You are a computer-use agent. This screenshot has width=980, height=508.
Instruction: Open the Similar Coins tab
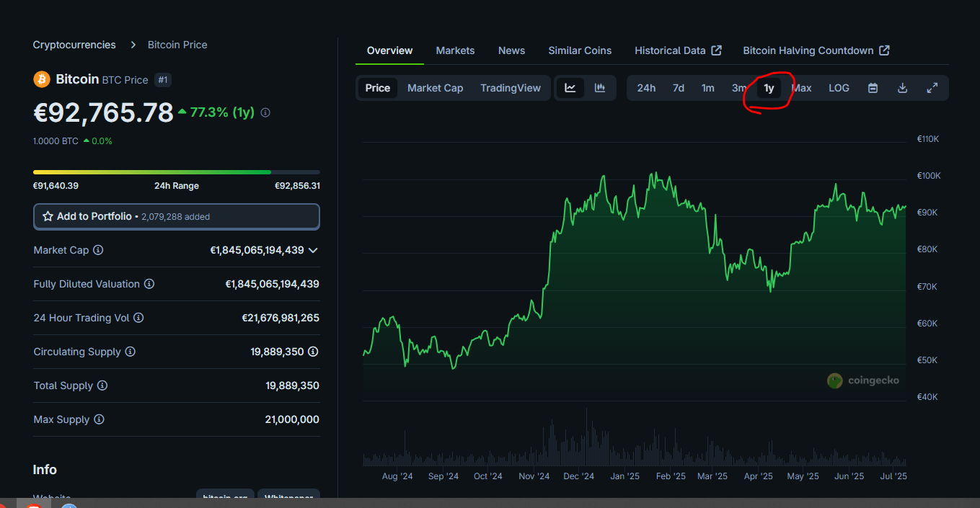[x=580, y=50]
